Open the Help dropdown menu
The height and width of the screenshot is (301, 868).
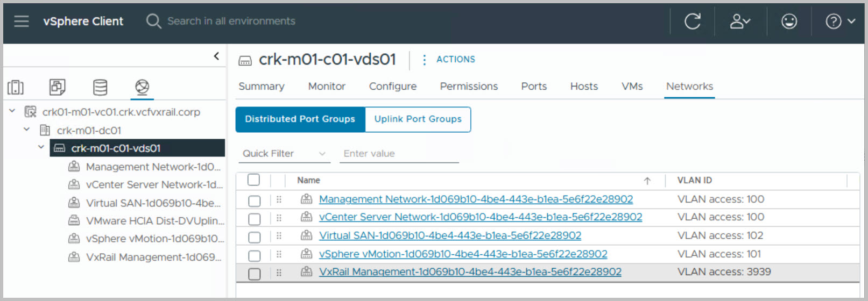pyautogui.click(x=839, y=21)
